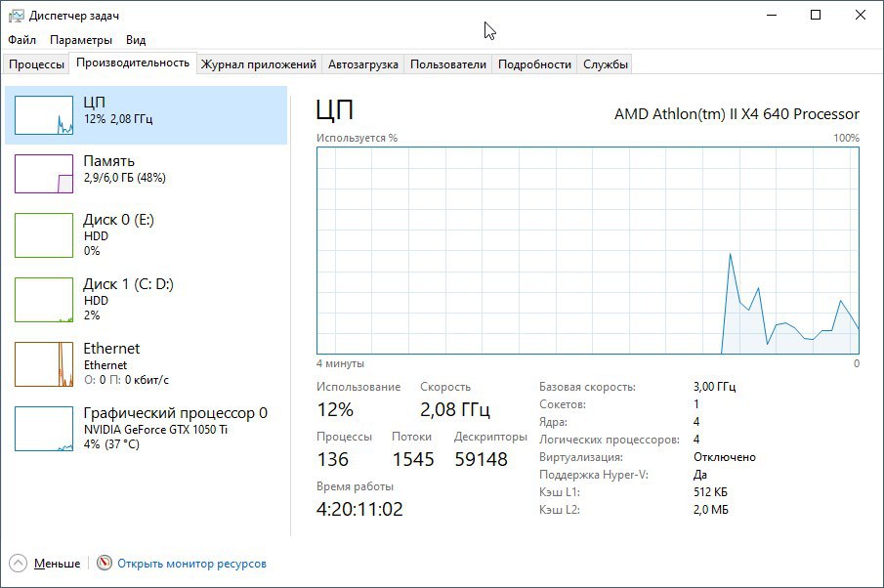Click the L2 cache value 2,0 МБ
The width and height of the screenshot is (884, 588).
[711, 510]
